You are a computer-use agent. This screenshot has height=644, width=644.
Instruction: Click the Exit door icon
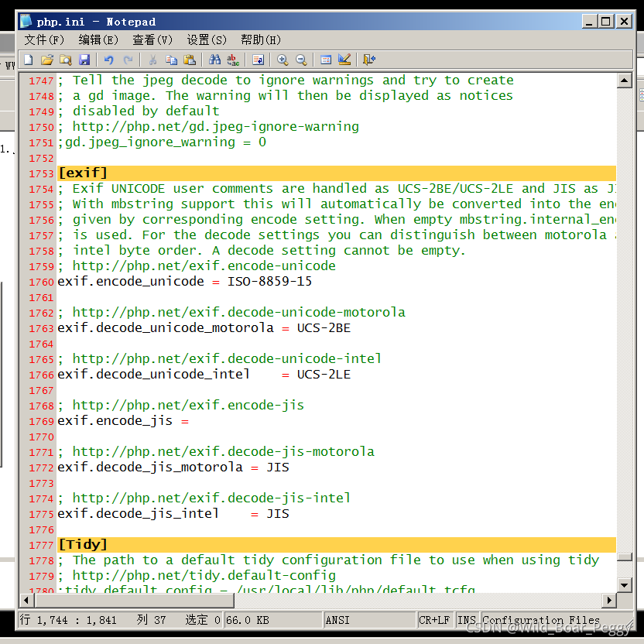tap(369, 60)
